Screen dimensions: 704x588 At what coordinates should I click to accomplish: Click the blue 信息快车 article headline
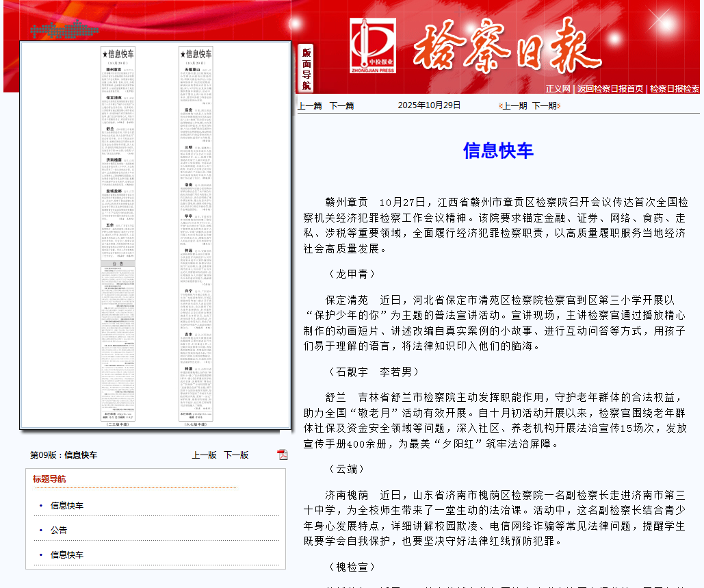[498, 151]
